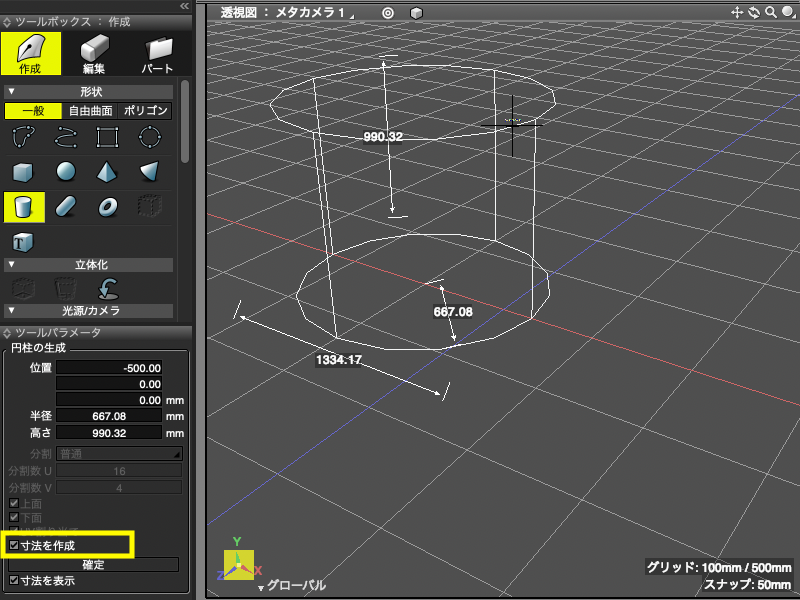Image resolution: width=800 pixels, height=600 pixels.
Task: Switch to the 作成 toolbox mode
Action: pyautogui.click(x=31, y=53)
